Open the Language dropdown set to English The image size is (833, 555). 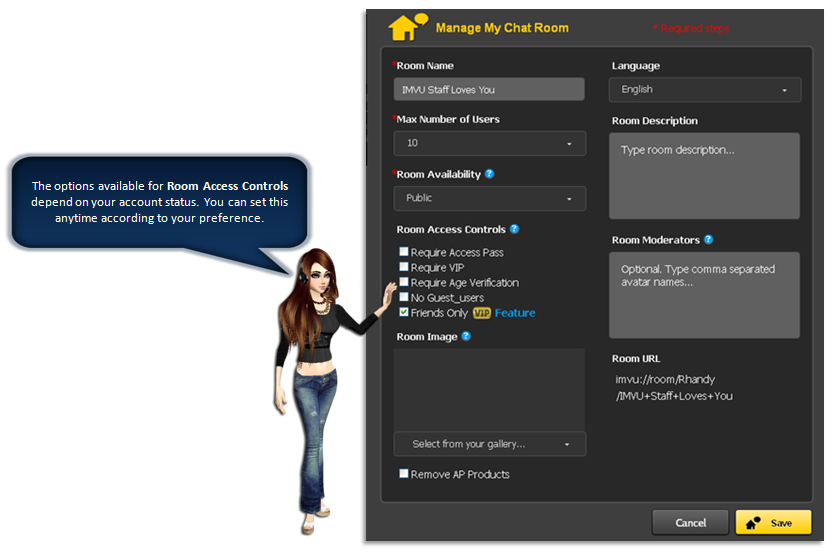[704, 90]
